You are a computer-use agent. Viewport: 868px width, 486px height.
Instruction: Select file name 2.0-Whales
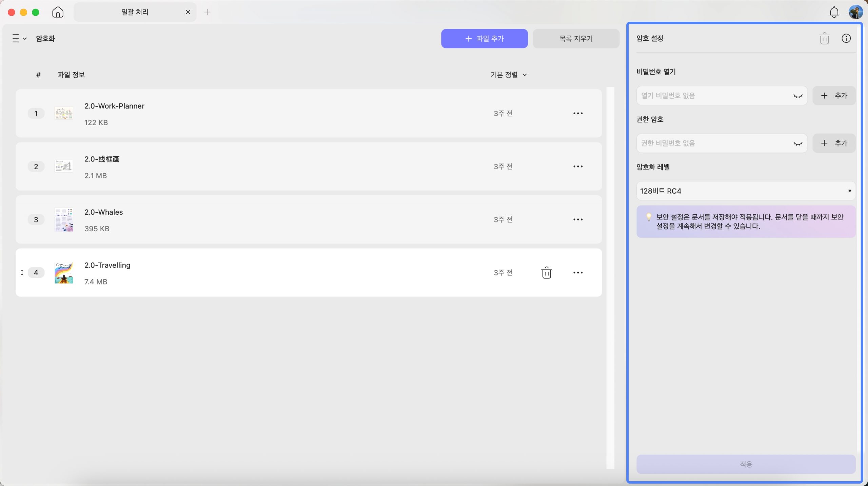click(x=103, y=212)
